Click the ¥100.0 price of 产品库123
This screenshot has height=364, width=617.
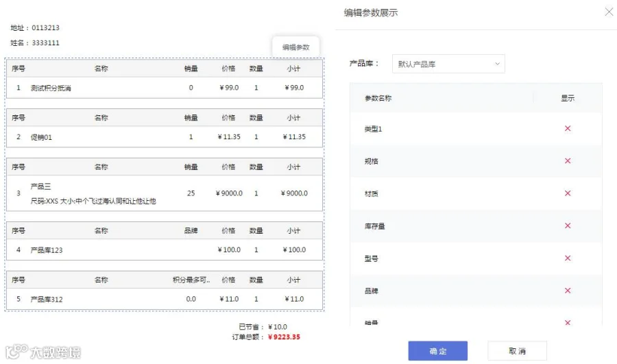click(x=228, y=250)
